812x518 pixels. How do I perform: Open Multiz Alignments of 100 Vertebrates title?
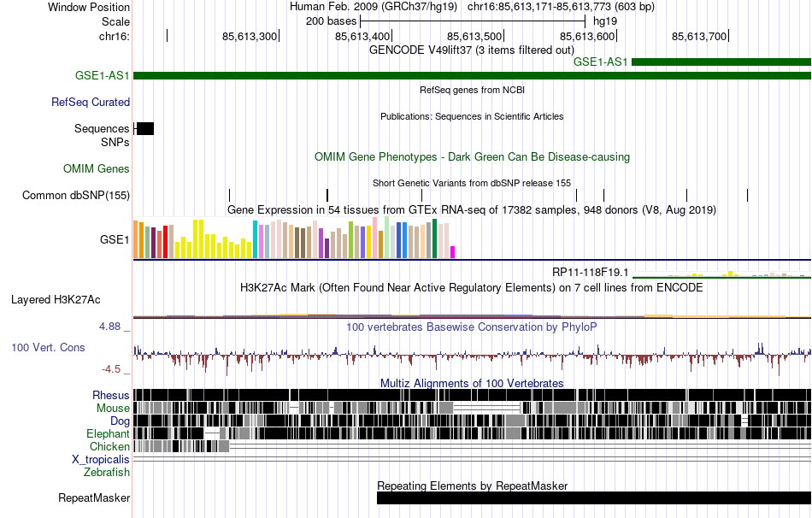(472, 383)
